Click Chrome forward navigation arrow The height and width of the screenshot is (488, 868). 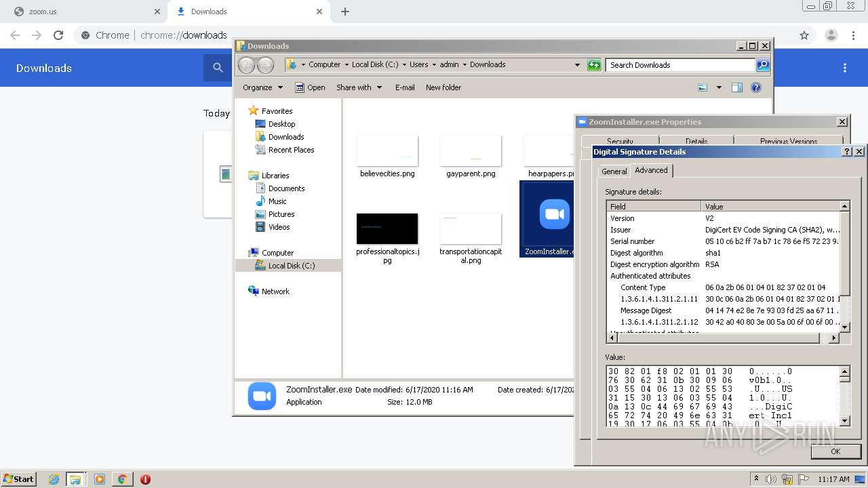point(37,35)
